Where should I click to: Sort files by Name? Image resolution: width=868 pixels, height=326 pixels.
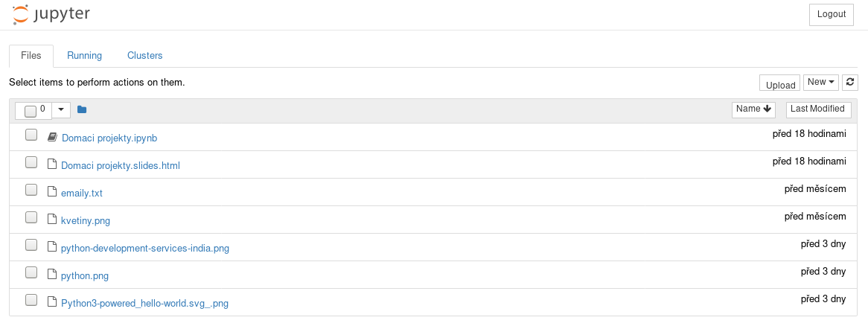click(x=753, y=109)
